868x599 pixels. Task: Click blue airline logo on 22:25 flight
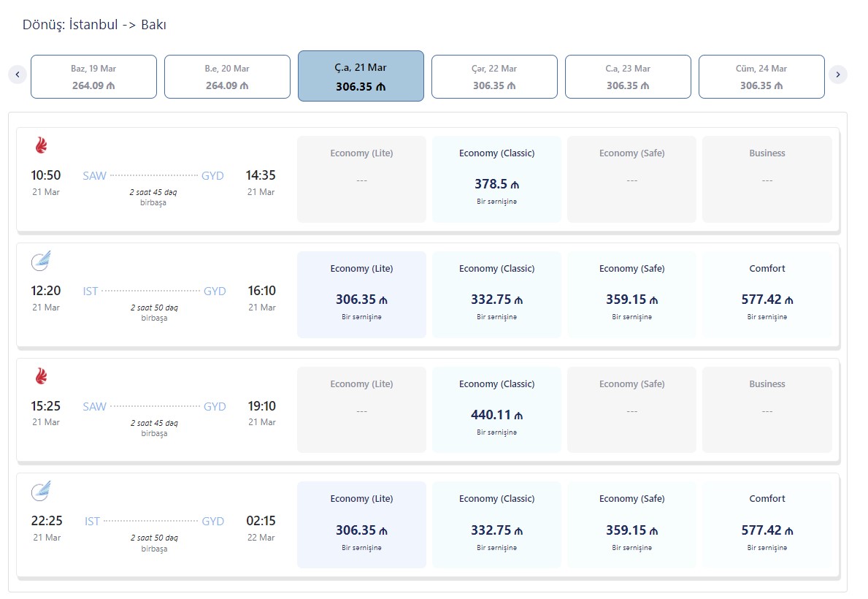coord(41,491)
